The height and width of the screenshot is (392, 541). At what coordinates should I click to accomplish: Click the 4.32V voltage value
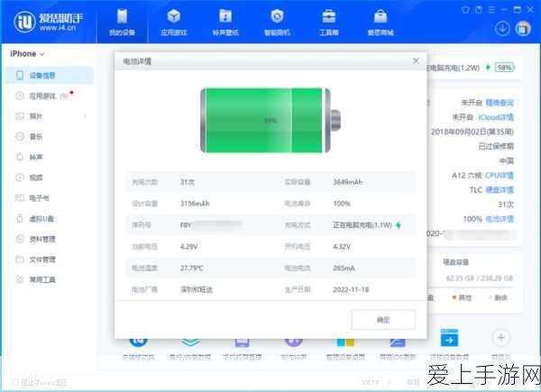click(x=342, y=247)
